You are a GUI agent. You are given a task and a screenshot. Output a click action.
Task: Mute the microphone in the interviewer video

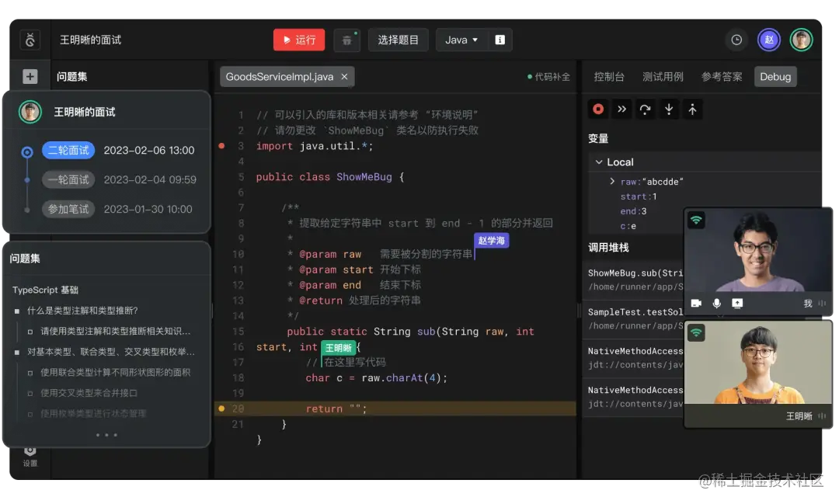pyautogui.click(x=717, y=304)
